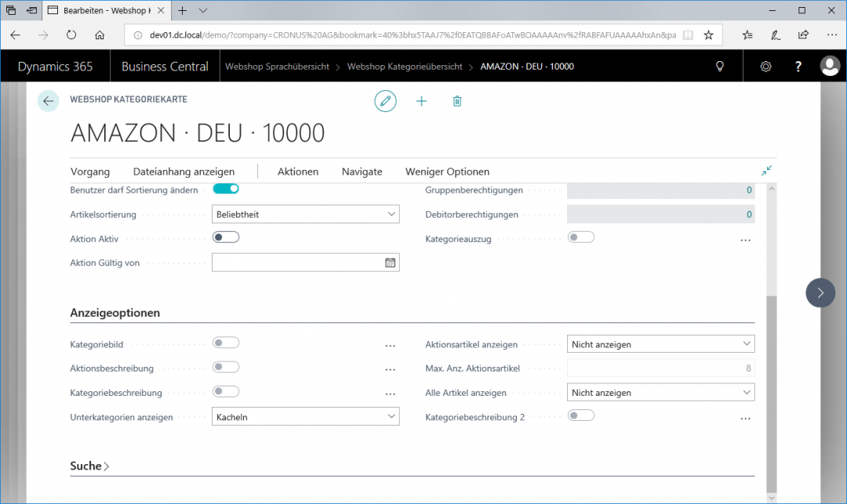The height and width of the screenshot is (504, 847).
Task: Click the scrollbar down arrow
Action: [x=772, y=498]
